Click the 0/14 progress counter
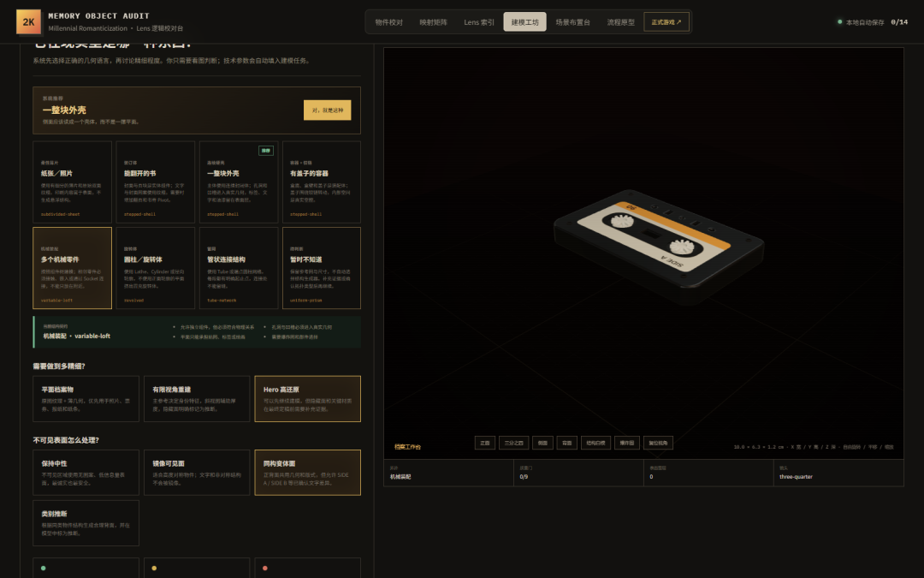924x578 pixels. (899, 22)
